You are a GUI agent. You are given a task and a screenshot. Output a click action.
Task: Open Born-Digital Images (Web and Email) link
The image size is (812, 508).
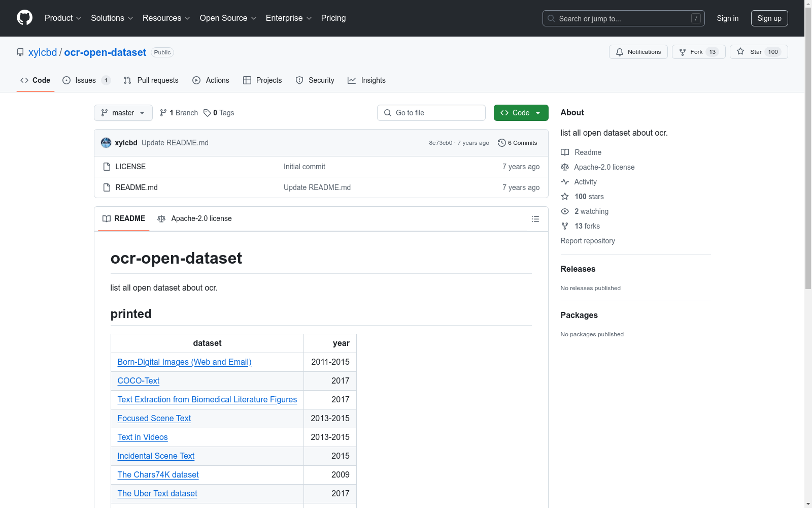[x=184, y=362]
